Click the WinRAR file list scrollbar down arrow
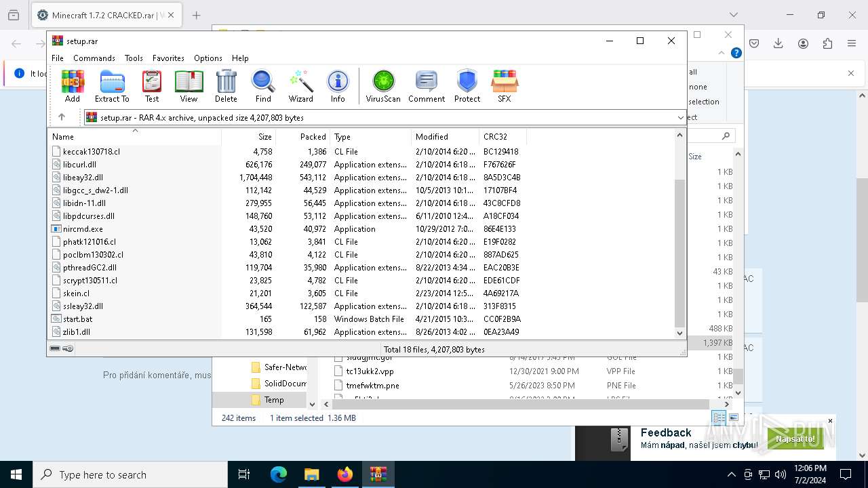868x488 pixels. 680,333
